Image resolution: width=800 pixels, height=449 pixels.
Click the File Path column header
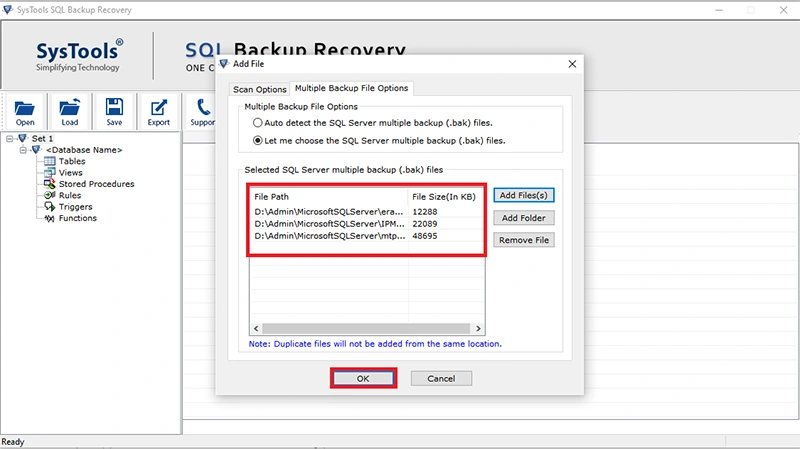click(329, 196)
